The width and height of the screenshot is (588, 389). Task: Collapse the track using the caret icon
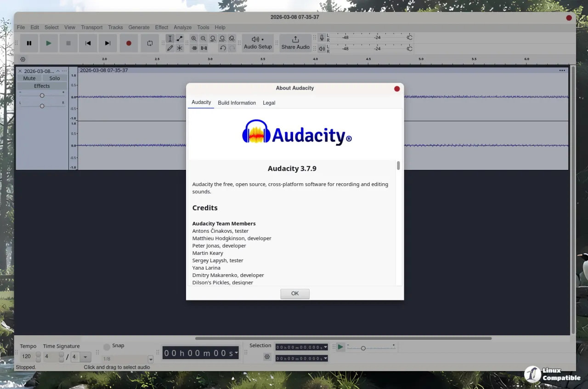58,71
